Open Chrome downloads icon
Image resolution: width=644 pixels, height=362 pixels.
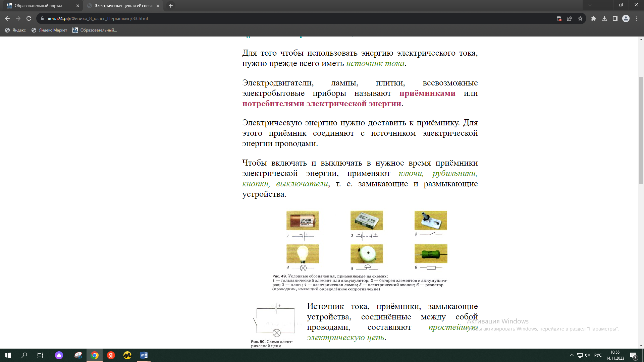[x=604, y=18]
